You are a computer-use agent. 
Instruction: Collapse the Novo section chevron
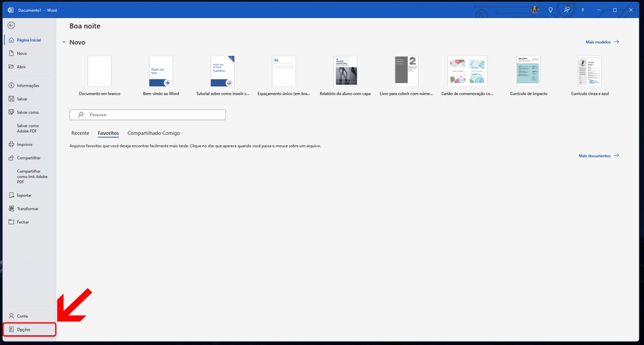[63, 43]
